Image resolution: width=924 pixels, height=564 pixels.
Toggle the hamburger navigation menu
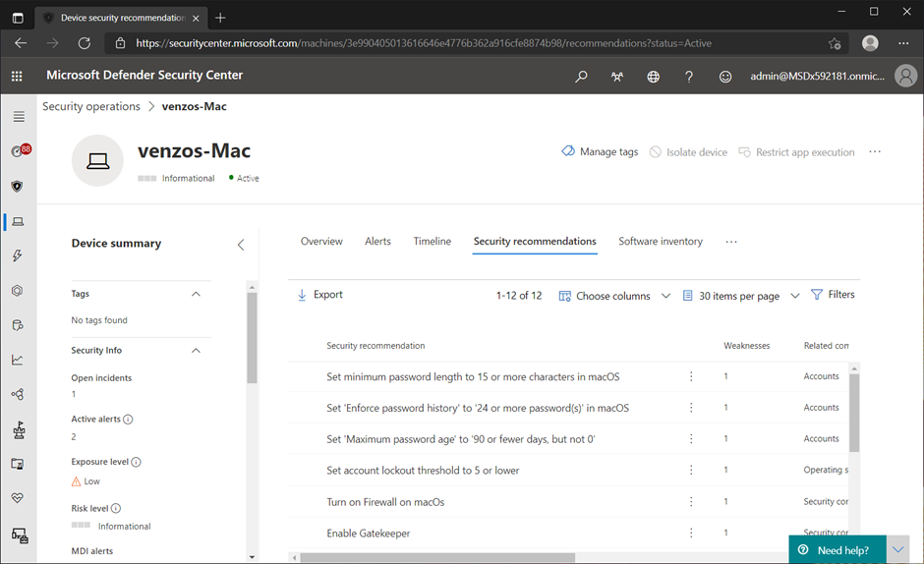19,117
